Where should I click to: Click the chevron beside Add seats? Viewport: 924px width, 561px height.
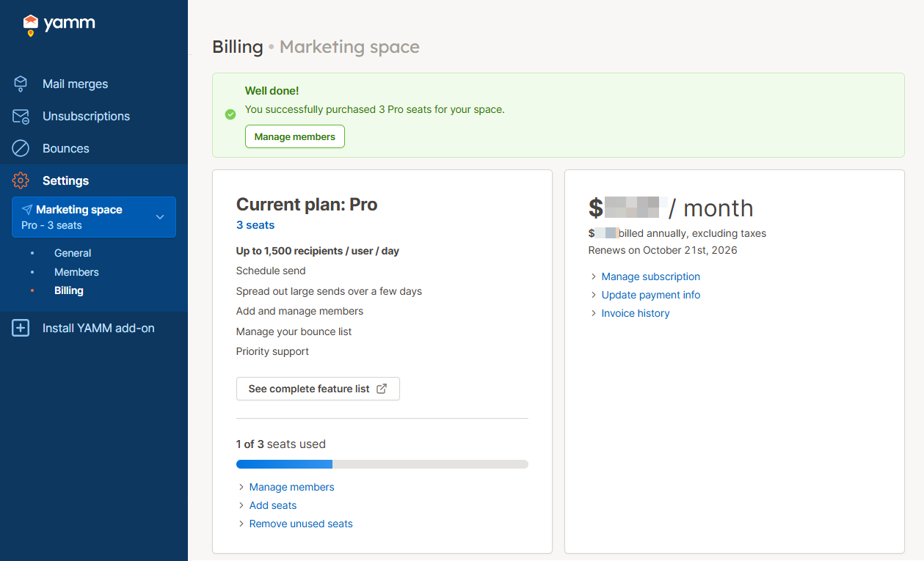[x=241, y=505]
